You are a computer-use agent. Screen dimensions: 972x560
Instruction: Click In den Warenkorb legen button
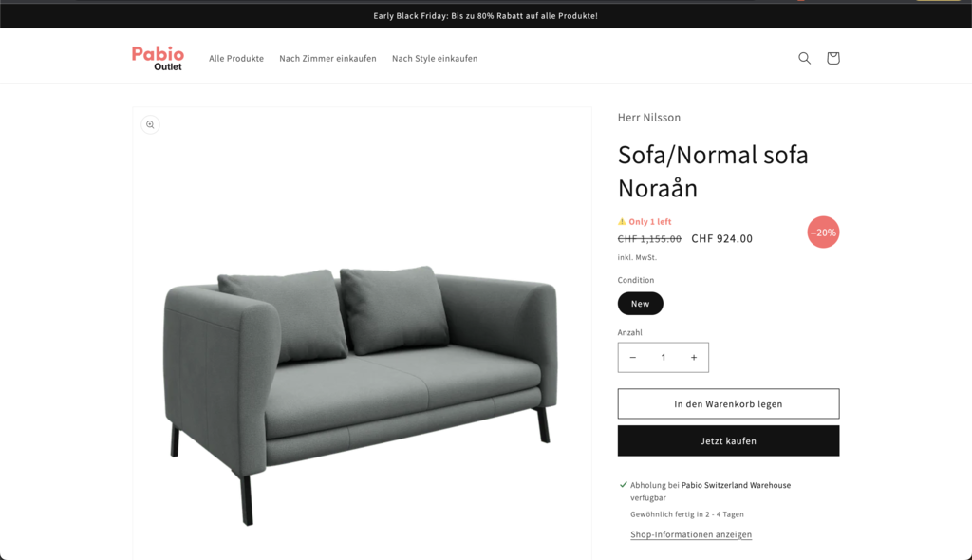728,403
